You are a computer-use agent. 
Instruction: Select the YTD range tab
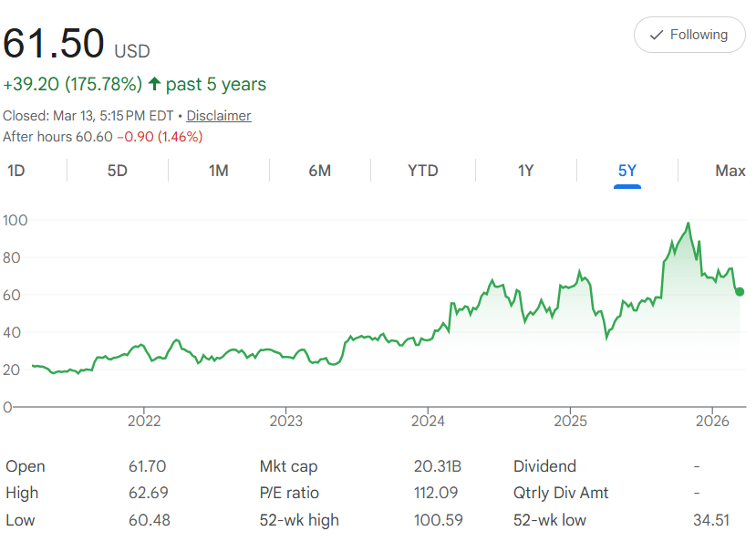click(x=422, y=171)
